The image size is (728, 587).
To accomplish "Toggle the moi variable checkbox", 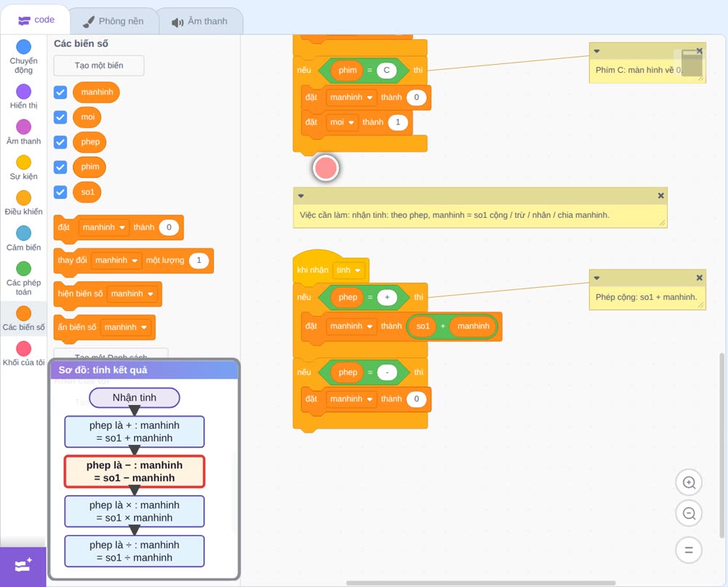I will (60, 117).
